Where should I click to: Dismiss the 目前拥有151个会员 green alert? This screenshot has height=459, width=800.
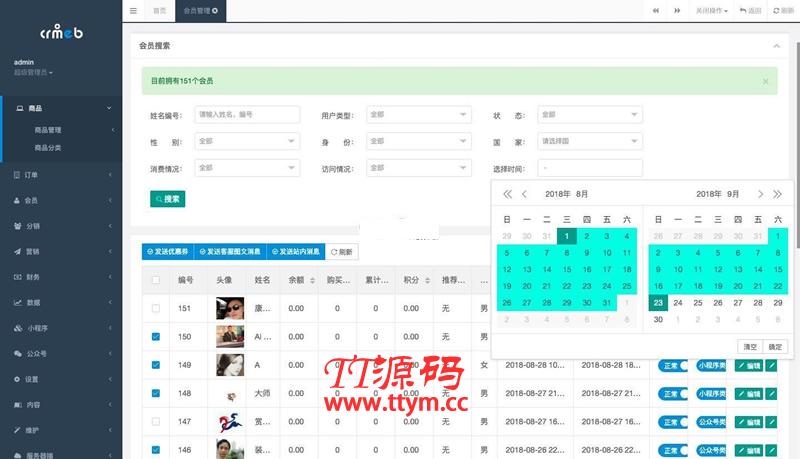pos(765,81)
